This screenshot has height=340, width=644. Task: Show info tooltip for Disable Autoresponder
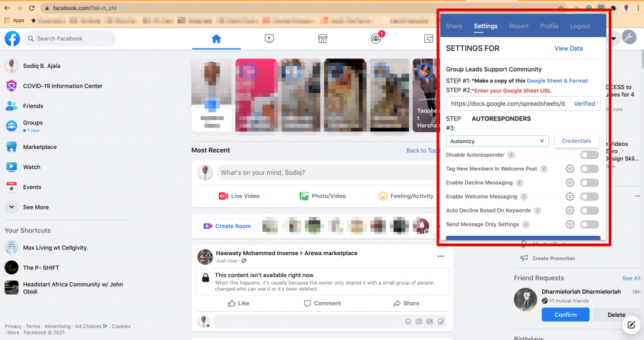(511, 155)
